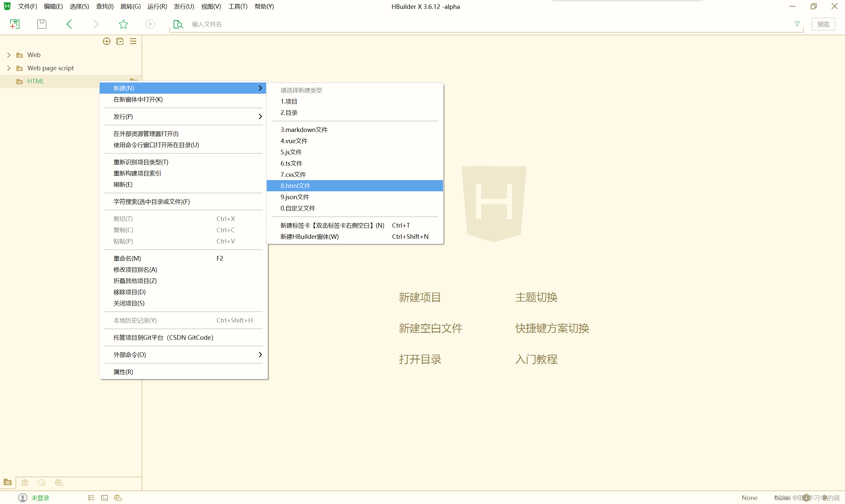Click the save toolbar icon
Viewport: 845px width, 504px height.
click(x=42, y=24)
